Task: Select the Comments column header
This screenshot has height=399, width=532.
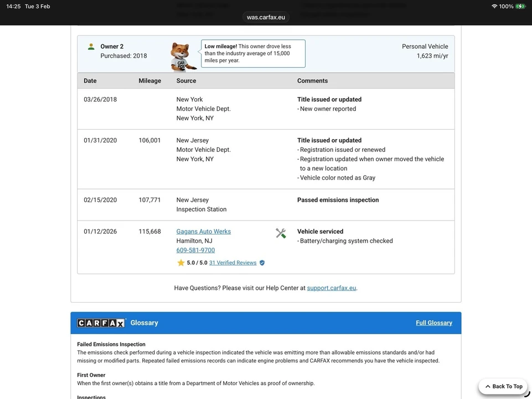Action: point(312,80)
